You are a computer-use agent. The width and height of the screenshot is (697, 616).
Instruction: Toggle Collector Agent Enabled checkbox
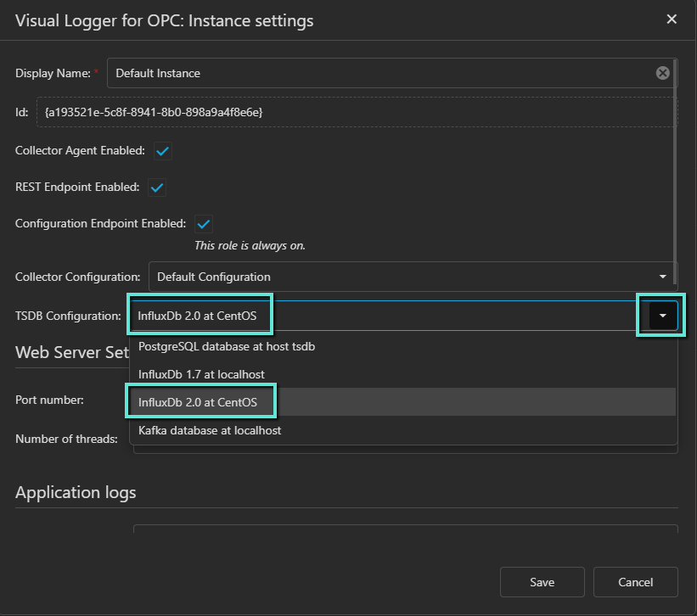(x=162, y=151)
